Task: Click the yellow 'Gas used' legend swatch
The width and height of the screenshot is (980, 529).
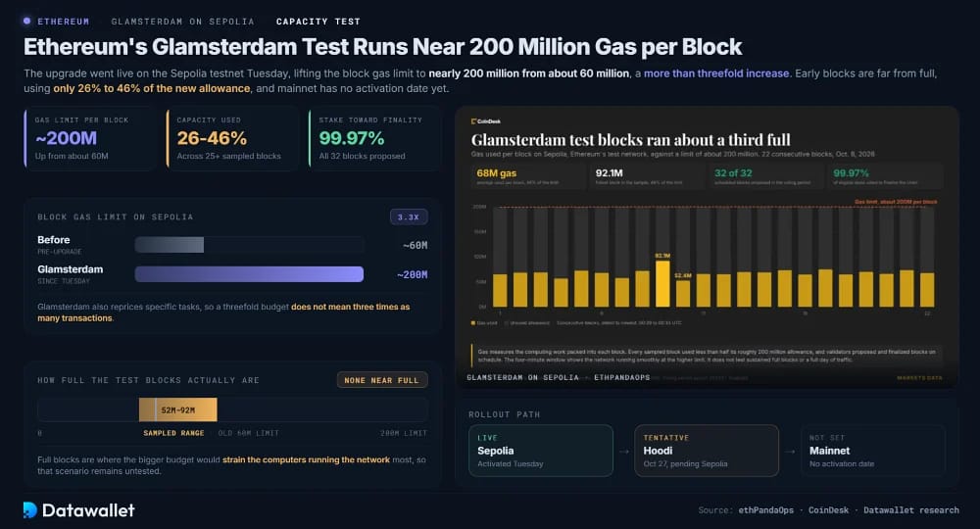Action: point(473,323)
